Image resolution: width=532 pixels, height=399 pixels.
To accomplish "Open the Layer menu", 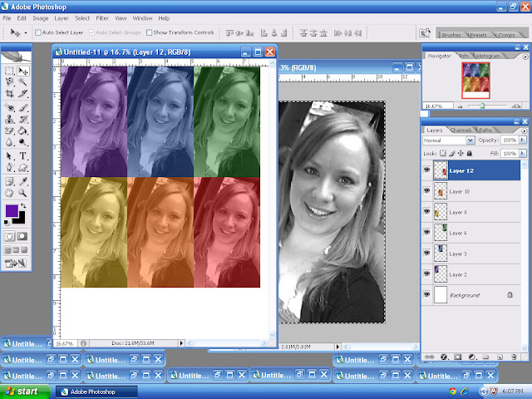I will tap(62, 18).
